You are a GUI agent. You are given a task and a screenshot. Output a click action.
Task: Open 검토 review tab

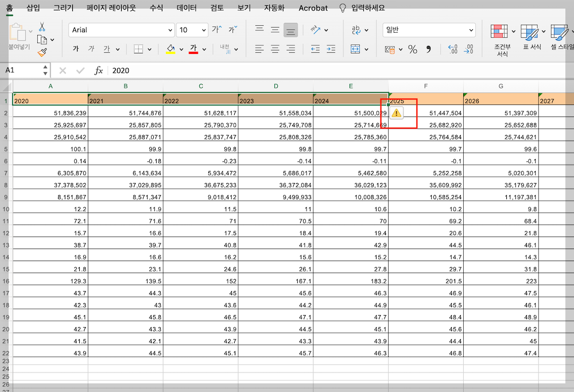tap(217, 7)
